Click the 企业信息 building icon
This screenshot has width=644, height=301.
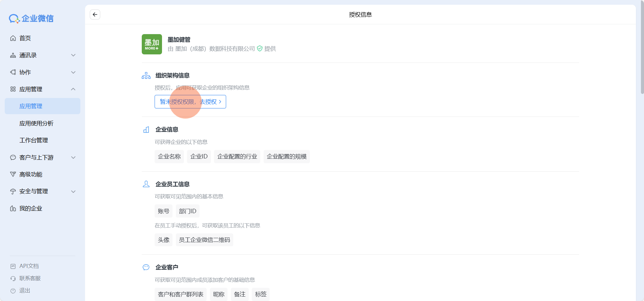click(146, 130)
